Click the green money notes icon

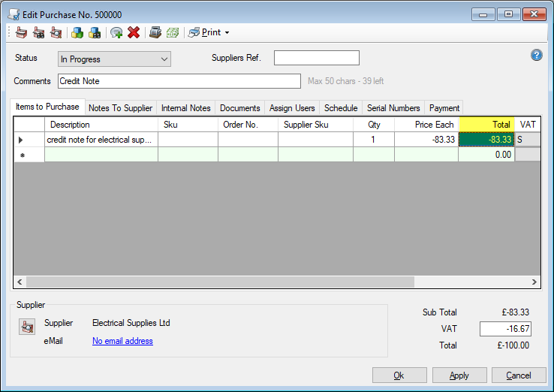(x=173, y=32)
